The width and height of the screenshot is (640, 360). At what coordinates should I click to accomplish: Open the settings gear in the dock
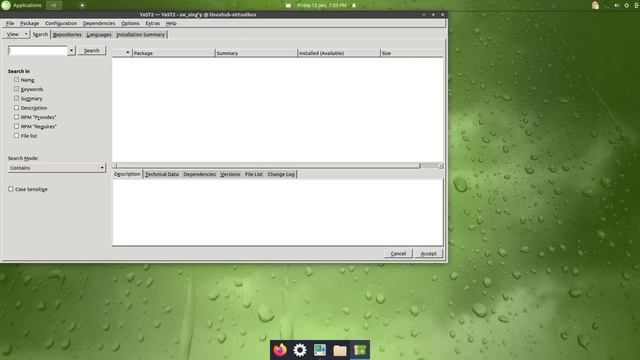tap(300, 350)
